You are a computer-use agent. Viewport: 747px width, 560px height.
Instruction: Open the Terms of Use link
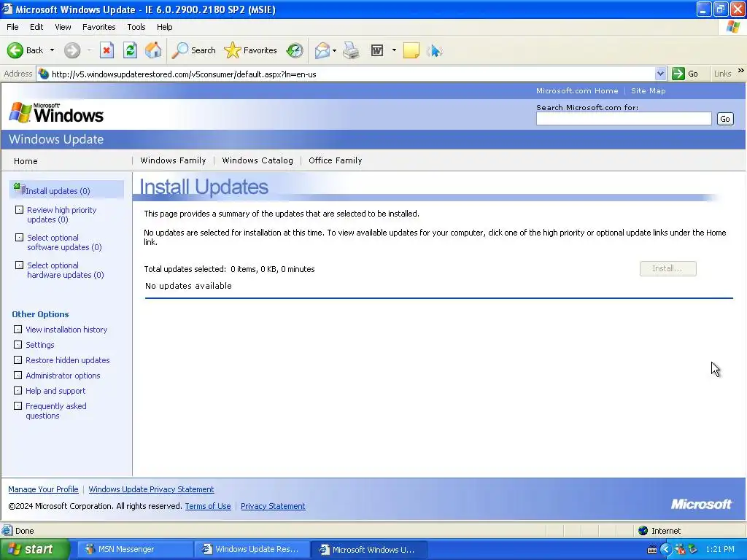(208, 506)
